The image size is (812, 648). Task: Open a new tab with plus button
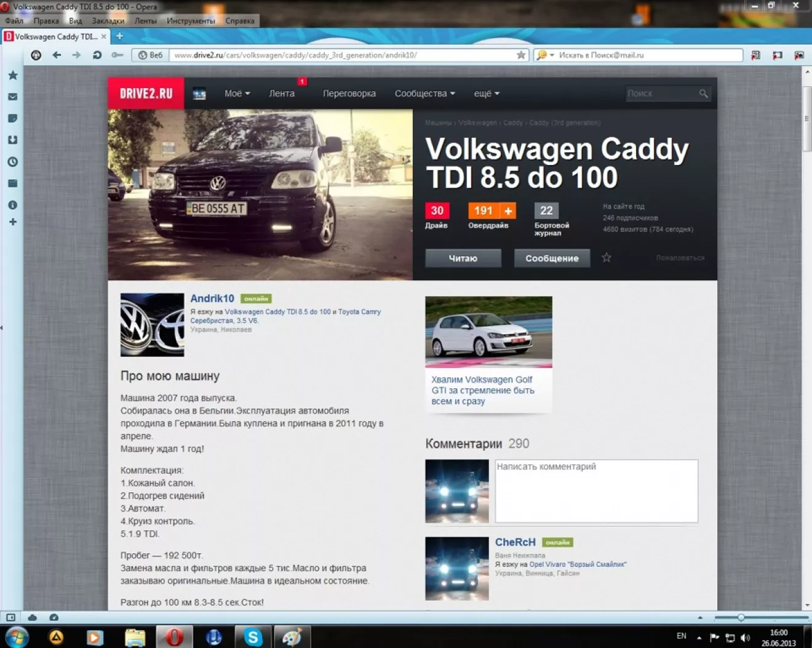click(x=120, y=36)
